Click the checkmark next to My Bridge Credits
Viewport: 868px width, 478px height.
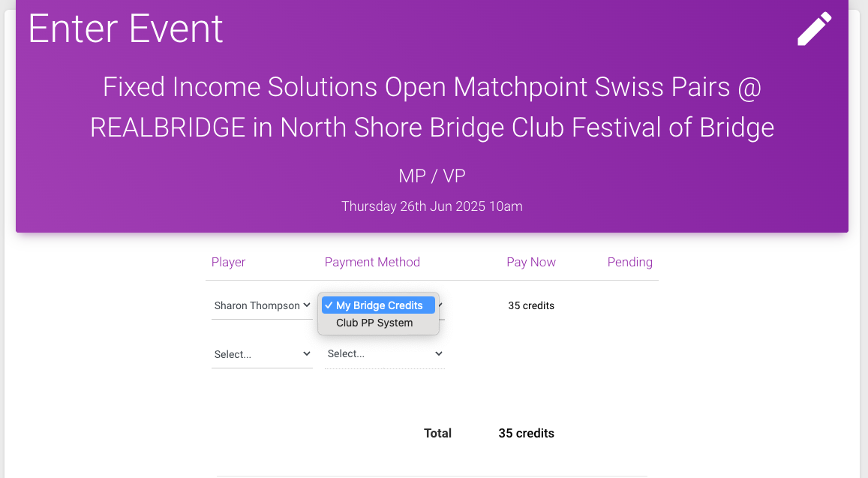pos(329,305)
